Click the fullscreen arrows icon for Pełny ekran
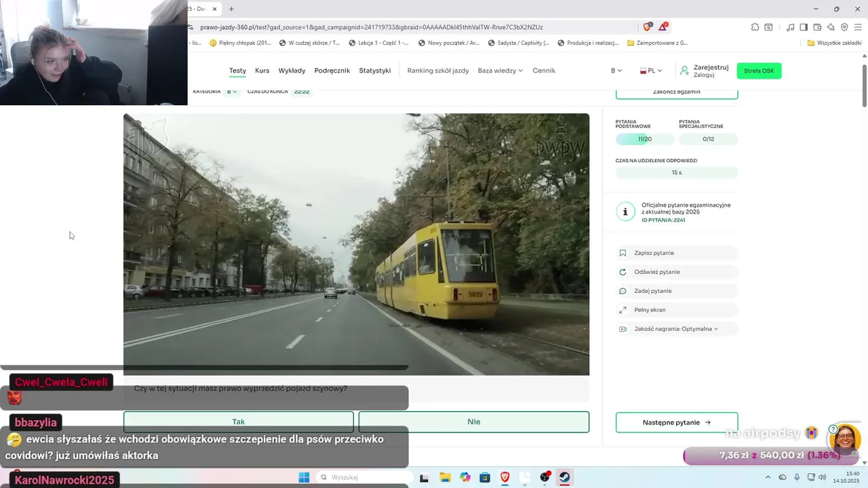The width and height of the screenshot is (868, 488). 623,310
